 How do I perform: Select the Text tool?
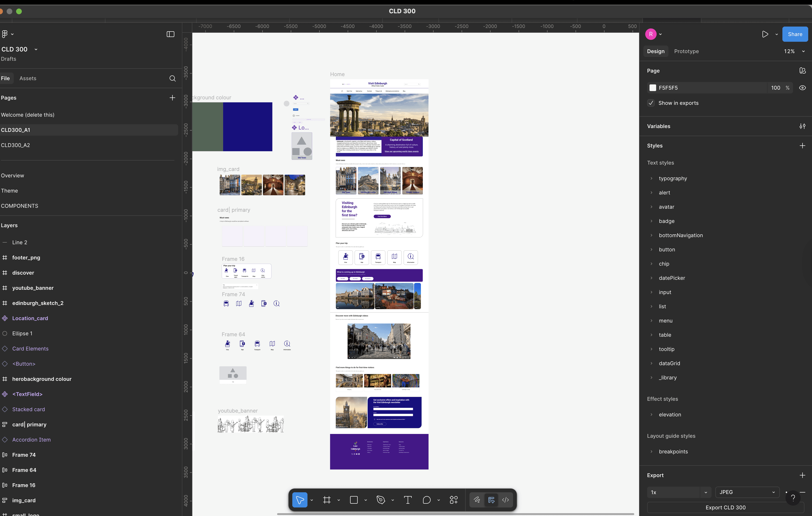[x=408, y=500]
